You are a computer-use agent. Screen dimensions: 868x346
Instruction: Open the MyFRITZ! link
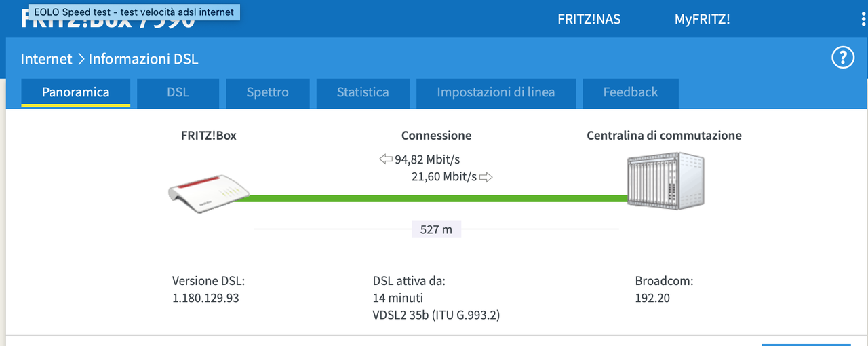pyautogui.click(x=702, y=19)
